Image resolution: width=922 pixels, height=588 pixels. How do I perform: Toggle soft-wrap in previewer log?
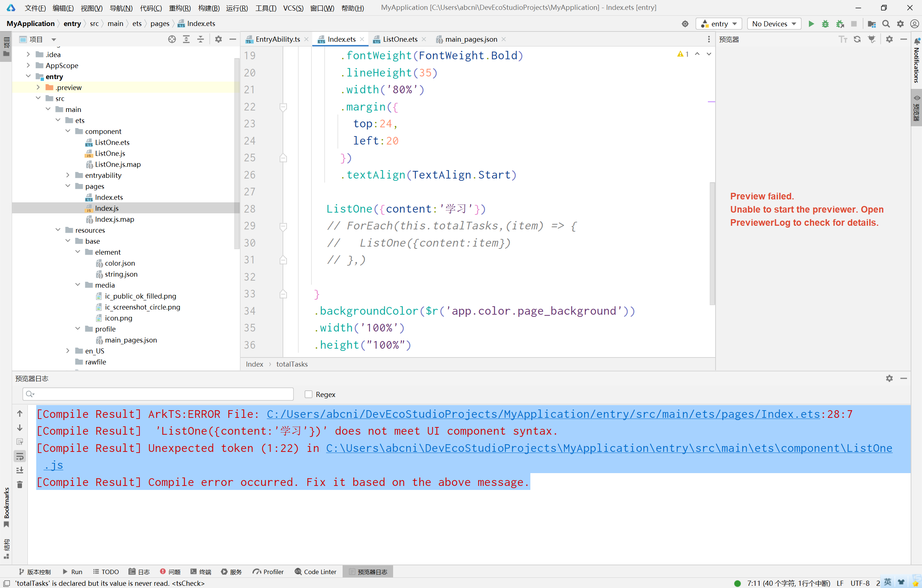coord(20,456)
